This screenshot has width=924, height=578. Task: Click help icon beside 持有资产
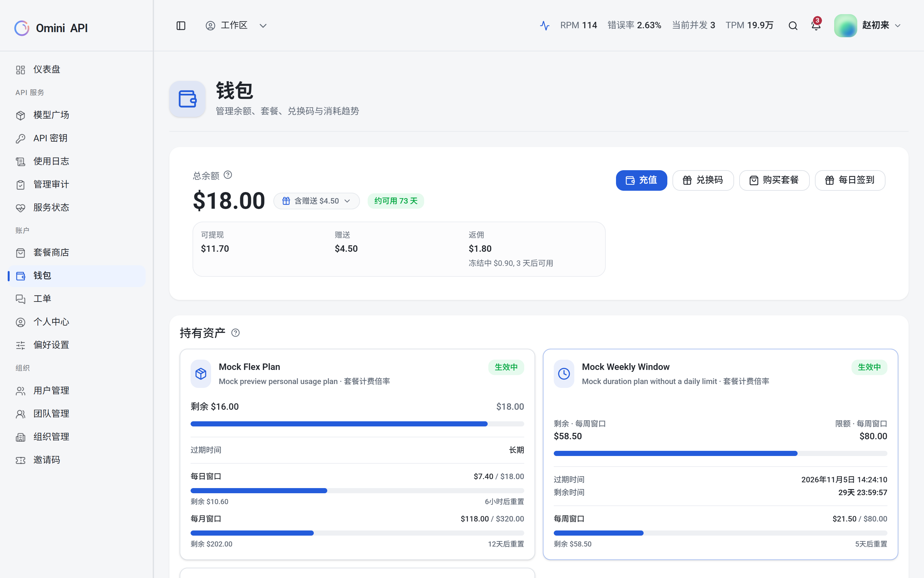coord(235,333)
